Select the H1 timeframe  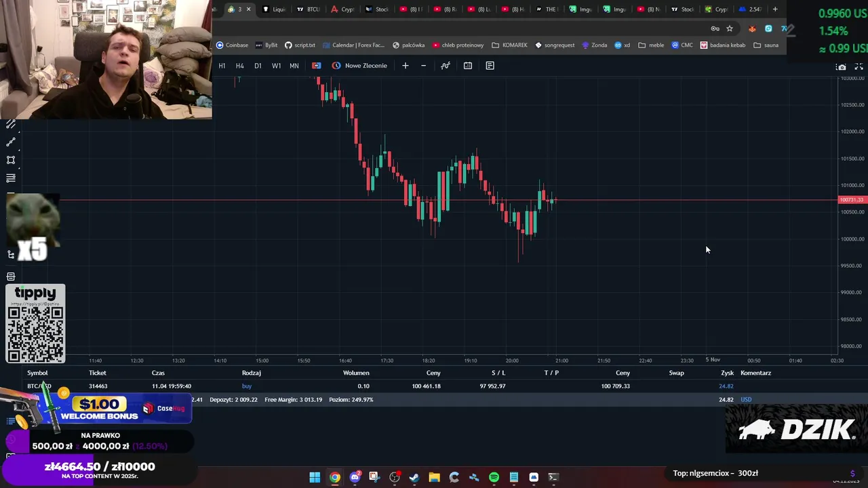222,66
